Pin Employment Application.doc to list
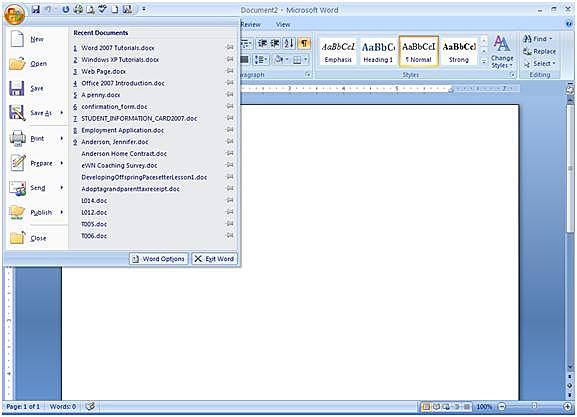 (230, 130)
